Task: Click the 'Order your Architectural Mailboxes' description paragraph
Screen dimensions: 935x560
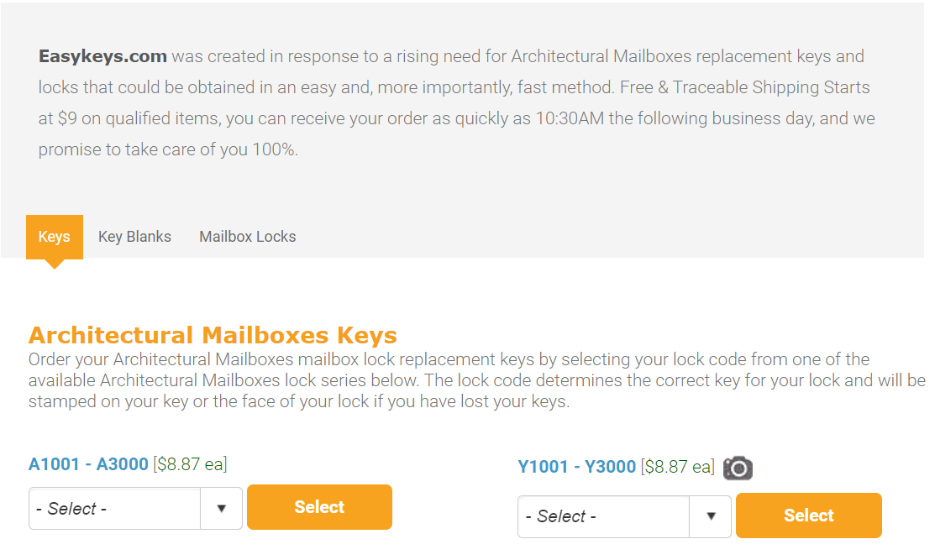Action: 477,380
